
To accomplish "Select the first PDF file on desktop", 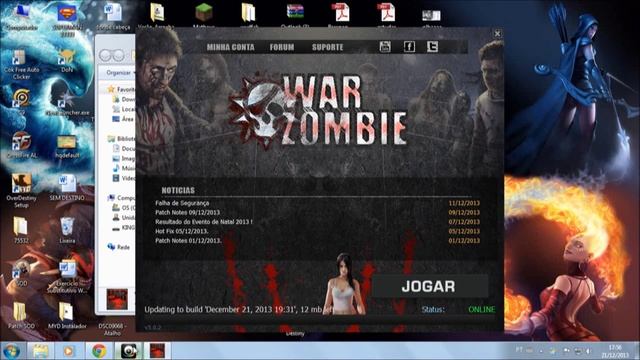I will (340, 14).
